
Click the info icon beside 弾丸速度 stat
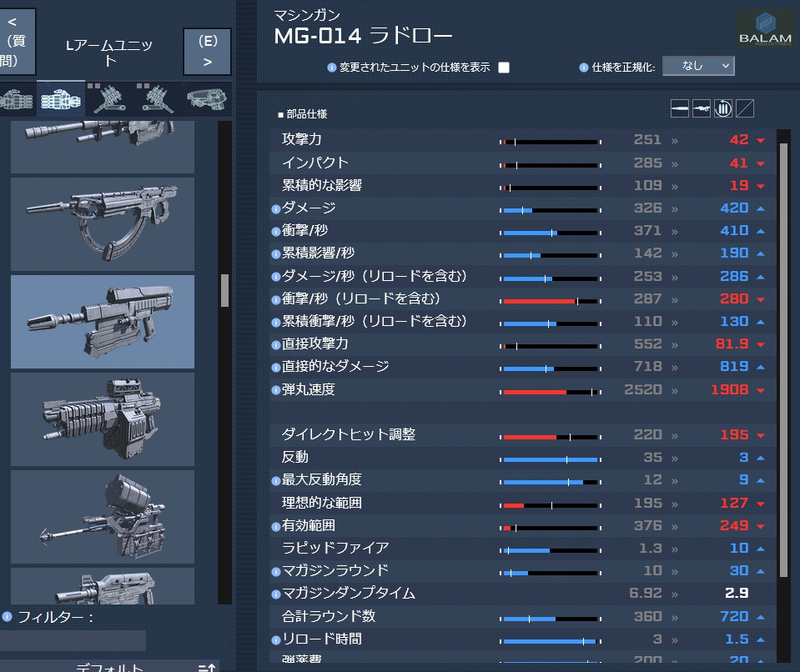pyautogui.click(x=275, y=390)
